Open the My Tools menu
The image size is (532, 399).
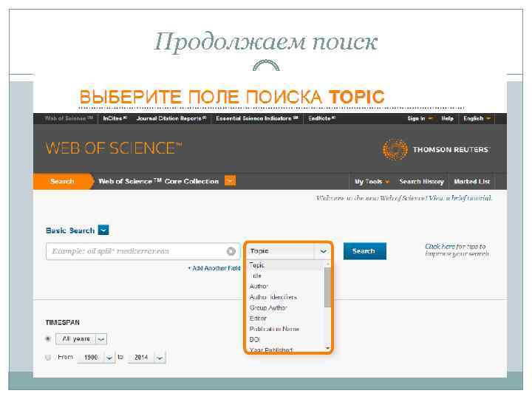pos(372,182)
